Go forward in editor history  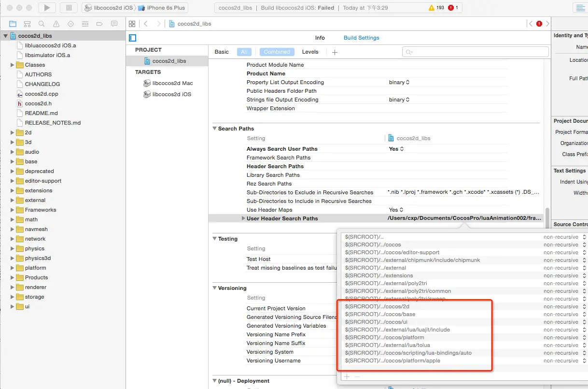[x=158, y=24]
